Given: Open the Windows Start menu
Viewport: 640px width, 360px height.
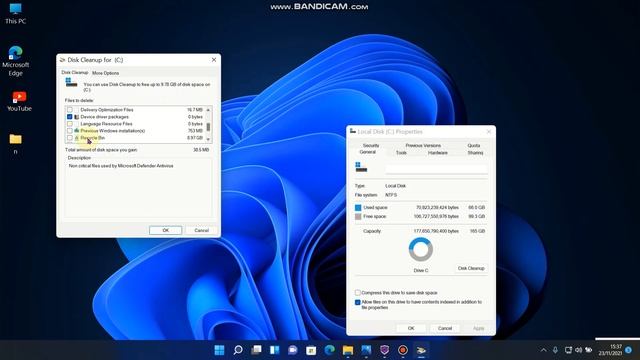Looking at the screenshot, I should click(219, 350).
